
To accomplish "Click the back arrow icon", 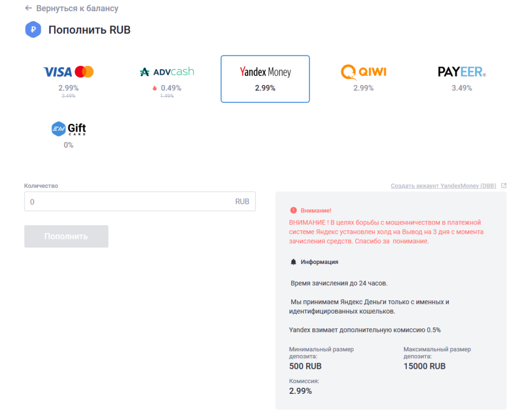I will click(x=28, y=9).
